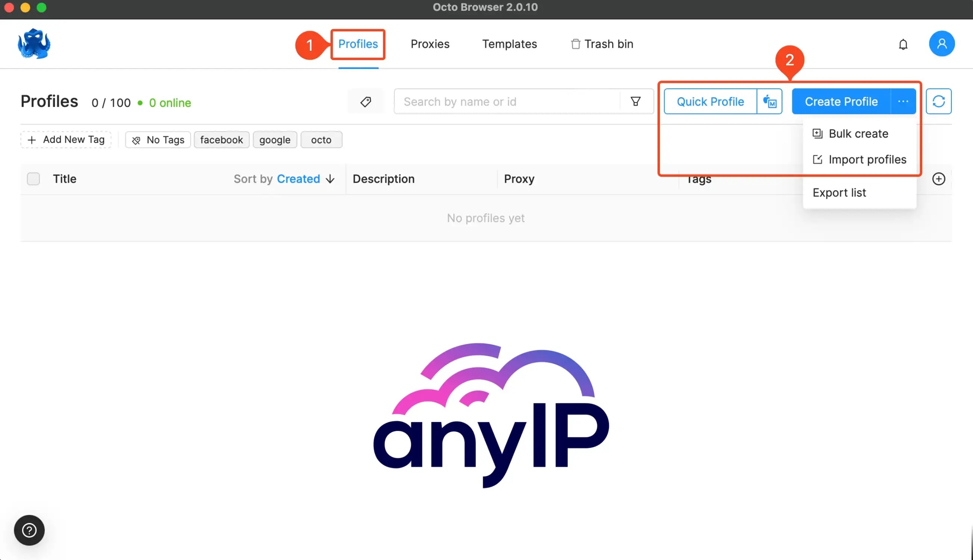973x560 pixels.
Task: Click the Bulk create menu option
Action: click(858, 133)
